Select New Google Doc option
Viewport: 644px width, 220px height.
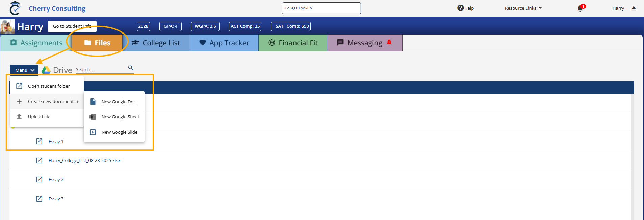coord(118,102)
